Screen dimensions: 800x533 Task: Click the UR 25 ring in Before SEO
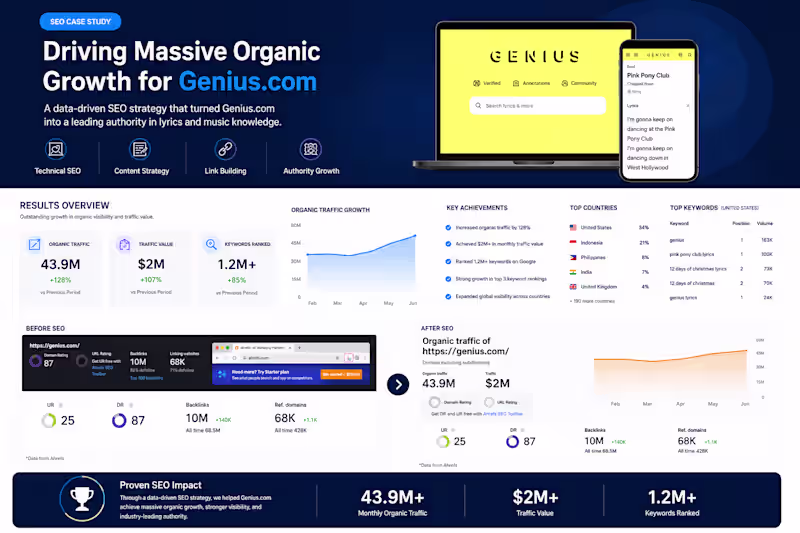point(49,420)
